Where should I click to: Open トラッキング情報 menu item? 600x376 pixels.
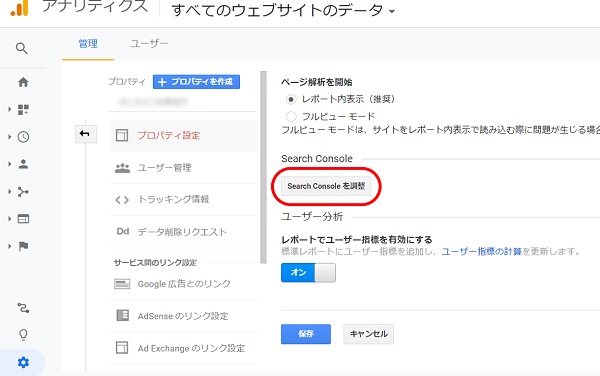pos(183,200)
